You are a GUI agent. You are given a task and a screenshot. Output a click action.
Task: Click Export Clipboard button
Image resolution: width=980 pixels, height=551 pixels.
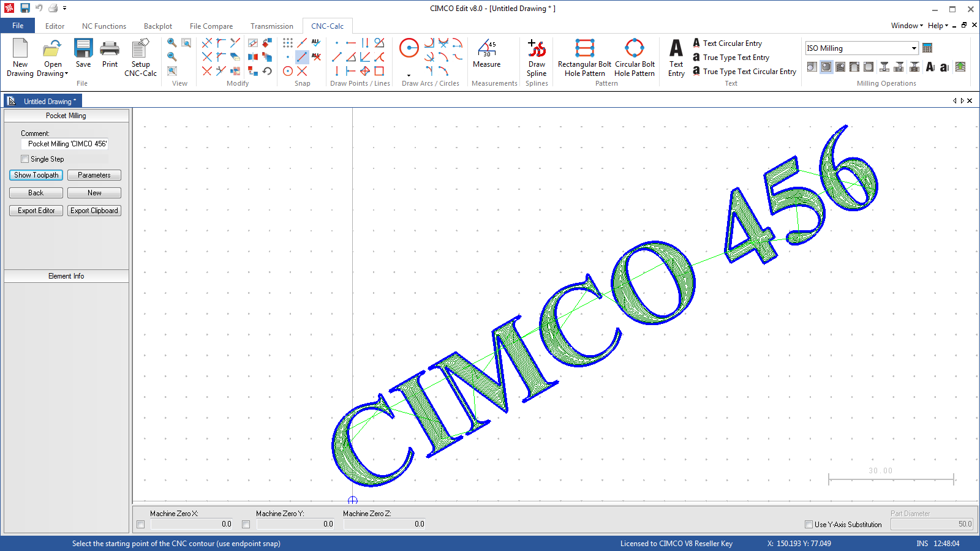(x=94, y=211)
